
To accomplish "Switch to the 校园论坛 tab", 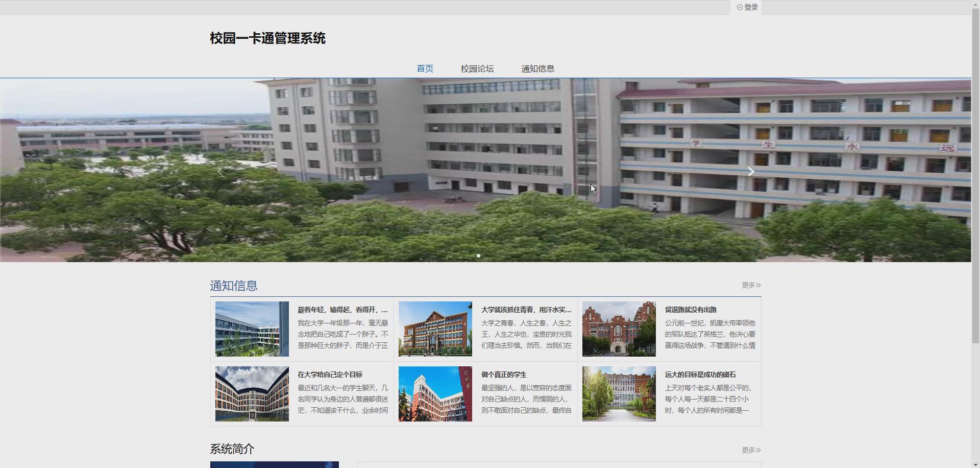I will pyautogui.click(x=477, y=68).
